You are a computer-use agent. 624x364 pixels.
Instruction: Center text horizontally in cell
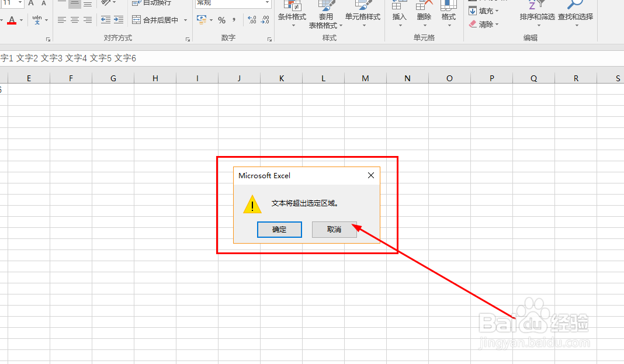[x=75, y=20]
